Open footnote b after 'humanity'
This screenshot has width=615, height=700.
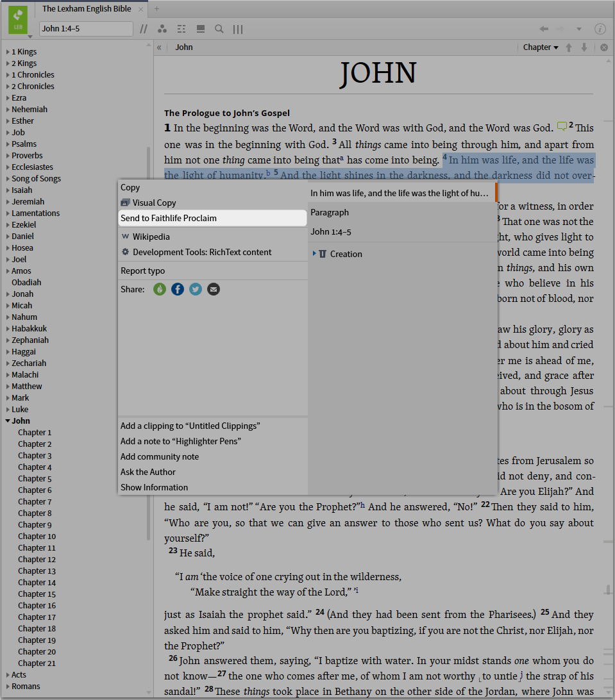pyautogui.click(x=269, y=173)
